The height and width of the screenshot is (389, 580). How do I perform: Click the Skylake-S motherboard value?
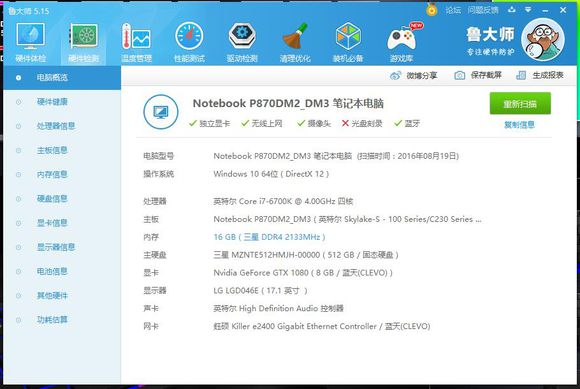pyautogui.click(x=347, y=219)
